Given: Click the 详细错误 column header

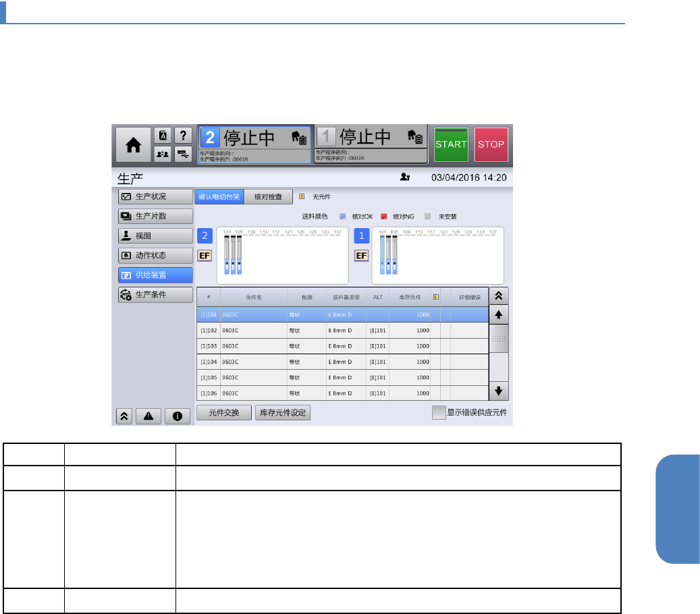Looking at the screenshot, I should click(470, 297).
